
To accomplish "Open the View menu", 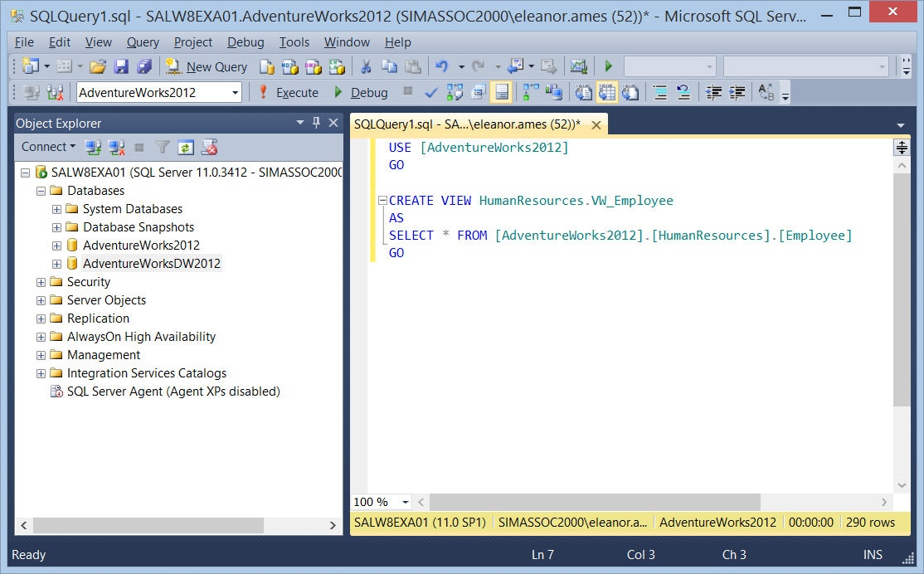I will [x=98, y=42].
